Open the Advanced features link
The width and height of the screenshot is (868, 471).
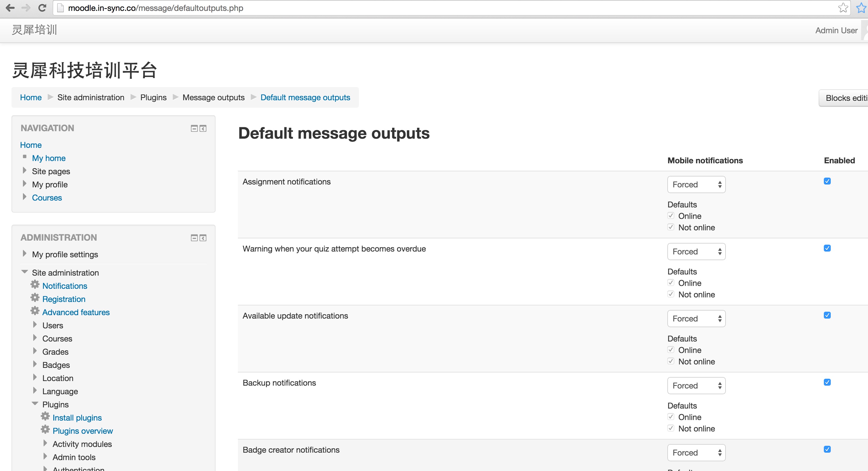(76, 312)
